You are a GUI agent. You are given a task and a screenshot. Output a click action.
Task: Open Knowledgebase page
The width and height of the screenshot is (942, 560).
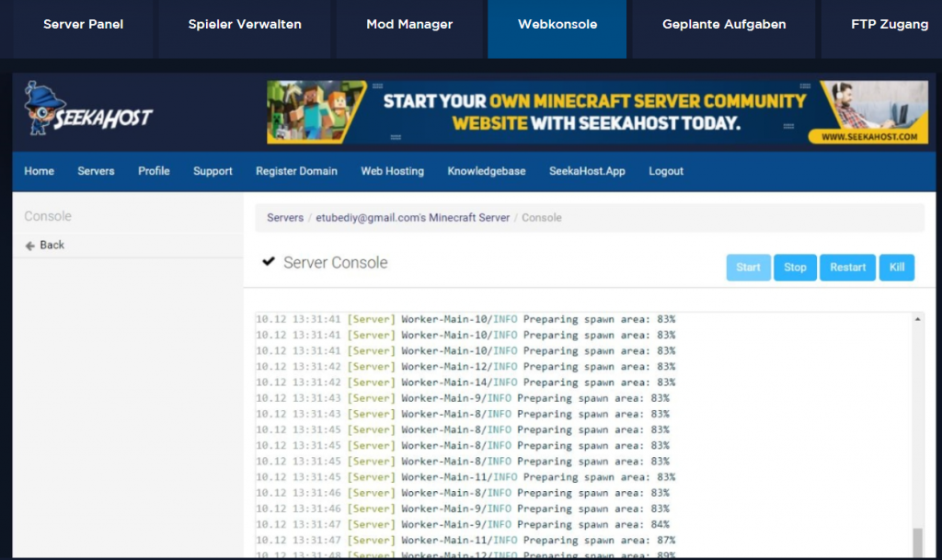point(486,171)
